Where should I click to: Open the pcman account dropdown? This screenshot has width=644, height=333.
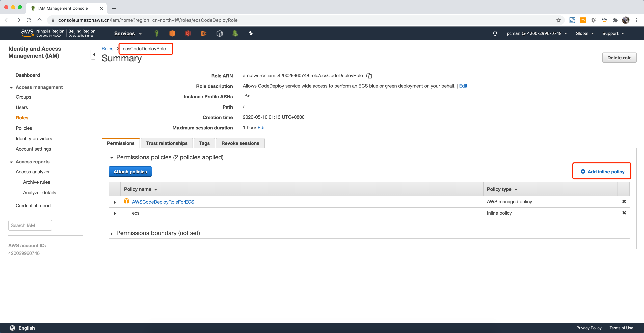pos(536,34)
